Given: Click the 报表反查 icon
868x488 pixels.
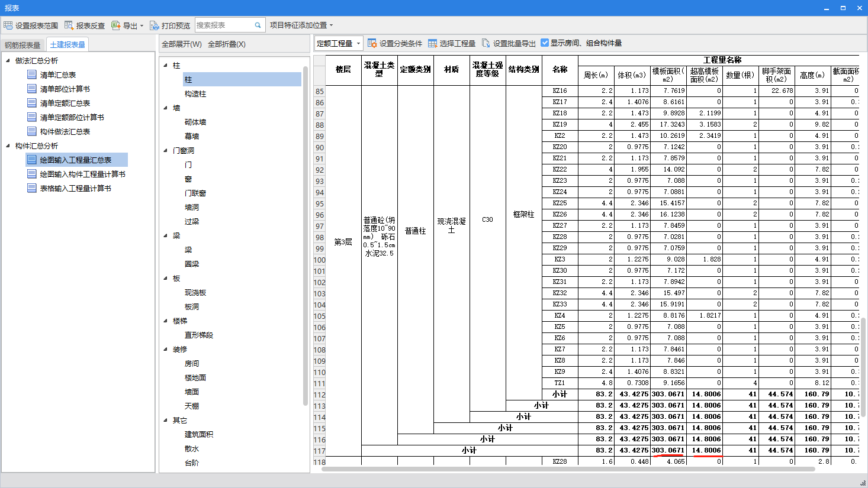Looking at the screenshot, I should 69,25.
